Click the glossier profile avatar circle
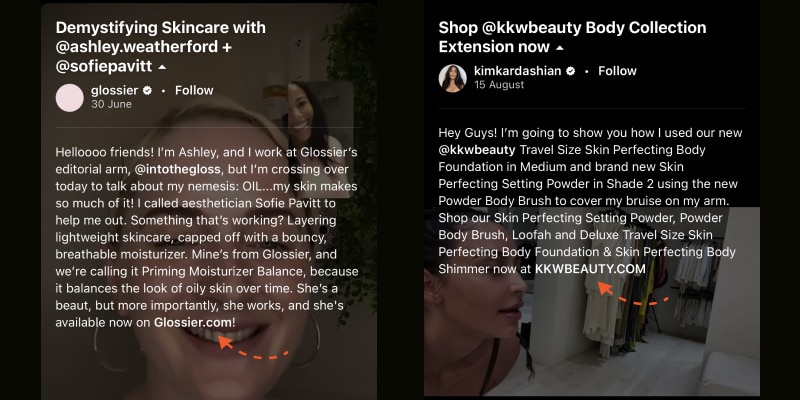This screenshot has width=800, height=400. [x=69, y=98]
